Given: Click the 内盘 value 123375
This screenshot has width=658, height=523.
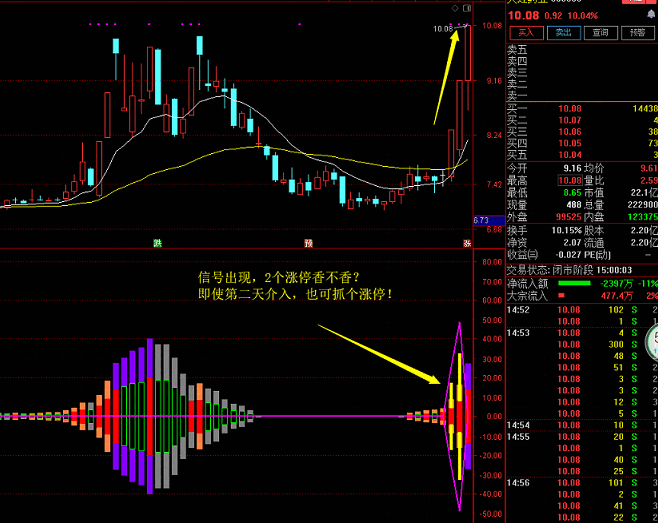Looking at the screenshot, I should (x=643, y=217).
